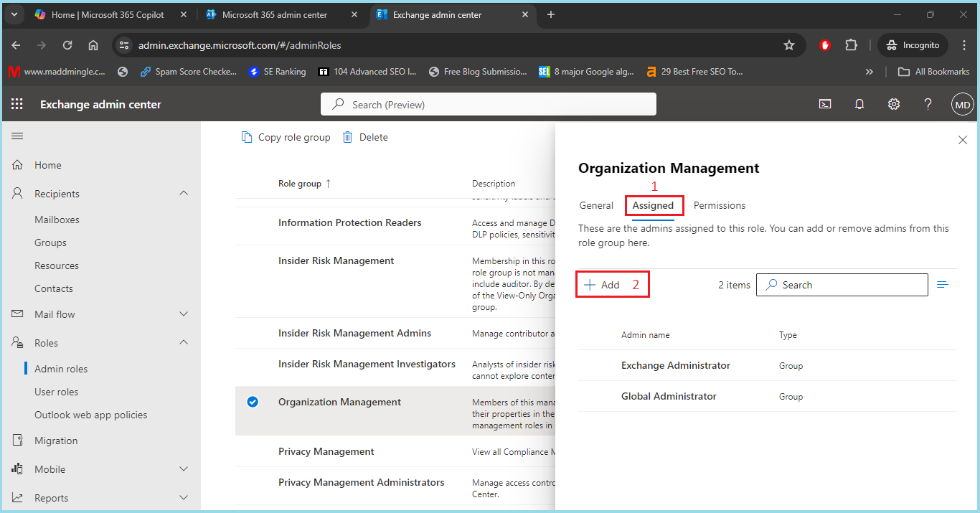This screenshot has height=513, width=980.
Task: Collapse navigation hamburger menu
Action: pyautogui.click(x=17, y=136)
